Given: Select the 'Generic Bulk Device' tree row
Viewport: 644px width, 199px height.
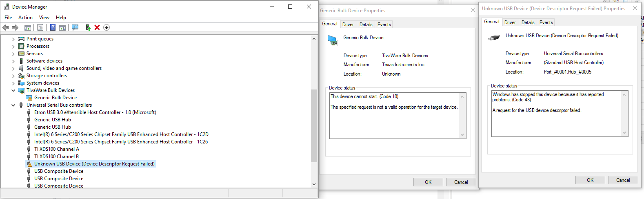Looking at the screenshot, I should 56,98.
